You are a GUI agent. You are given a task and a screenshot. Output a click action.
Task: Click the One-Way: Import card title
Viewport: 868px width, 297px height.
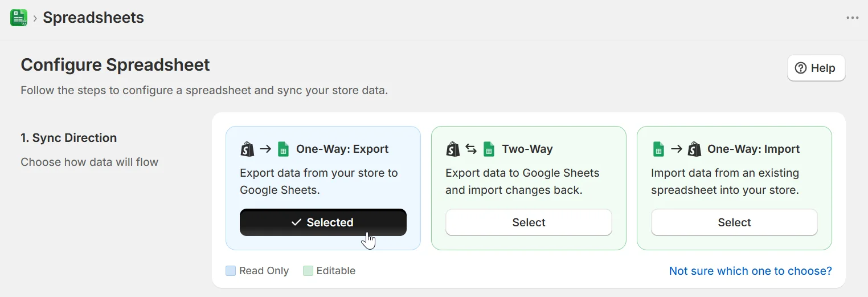coord(754,149)
